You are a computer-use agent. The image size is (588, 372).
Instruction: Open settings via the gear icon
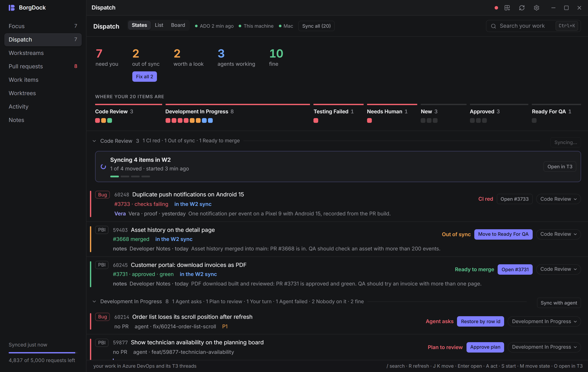point(537,8)
